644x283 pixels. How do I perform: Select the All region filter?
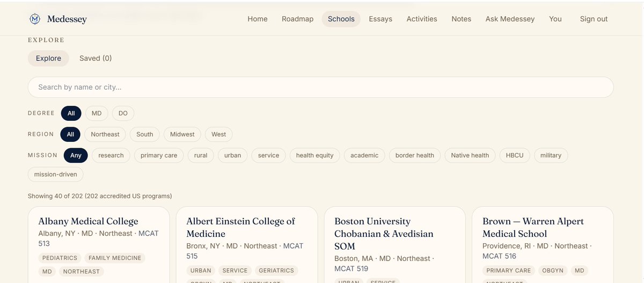[x=70, y=134]
